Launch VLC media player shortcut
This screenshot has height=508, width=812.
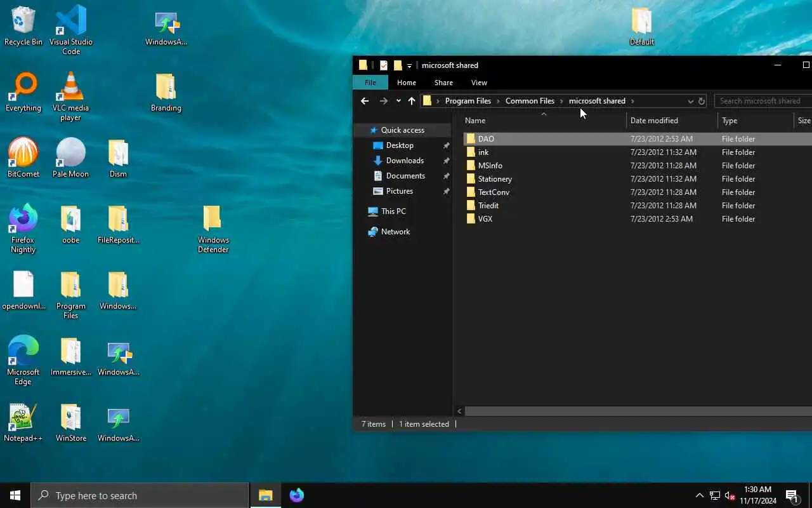click(71, 97)
